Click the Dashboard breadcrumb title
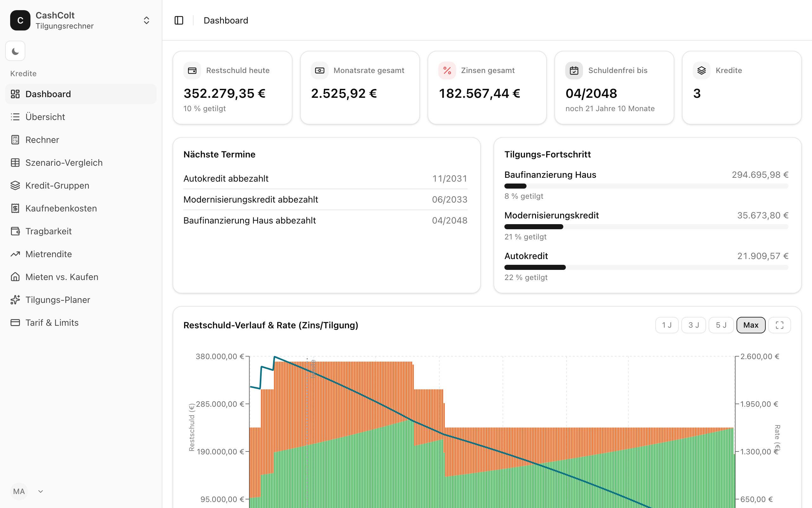Viewport: 812px width, 508px height. click(x=226, y=21)
